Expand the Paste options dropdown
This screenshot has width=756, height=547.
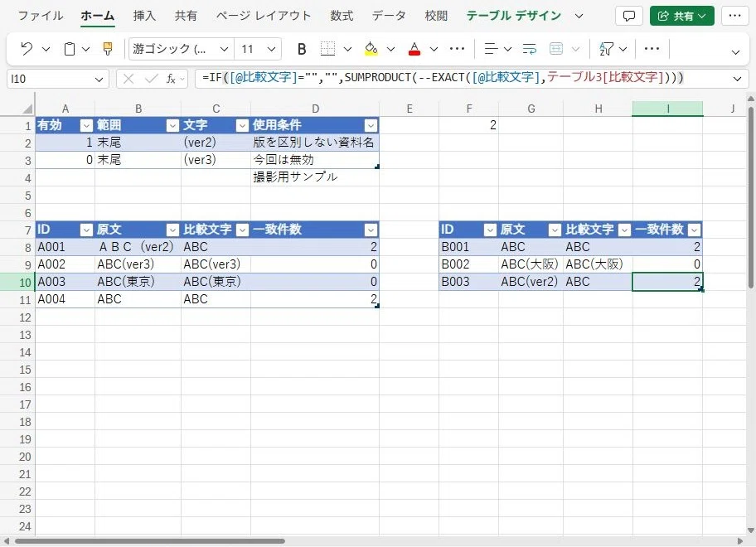[85, 49]
